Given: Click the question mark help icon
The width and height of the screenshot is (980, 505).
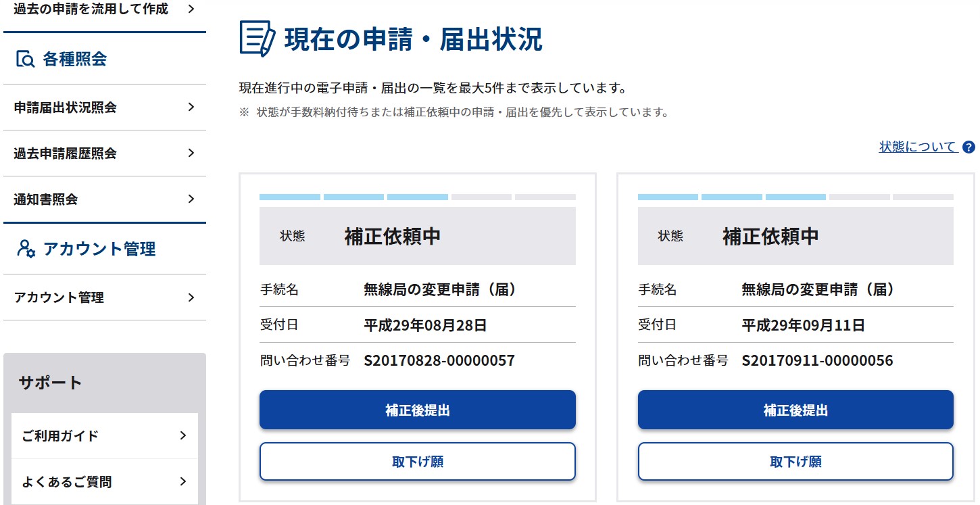Looking at the screenshot, I should (x=969, y=147).
